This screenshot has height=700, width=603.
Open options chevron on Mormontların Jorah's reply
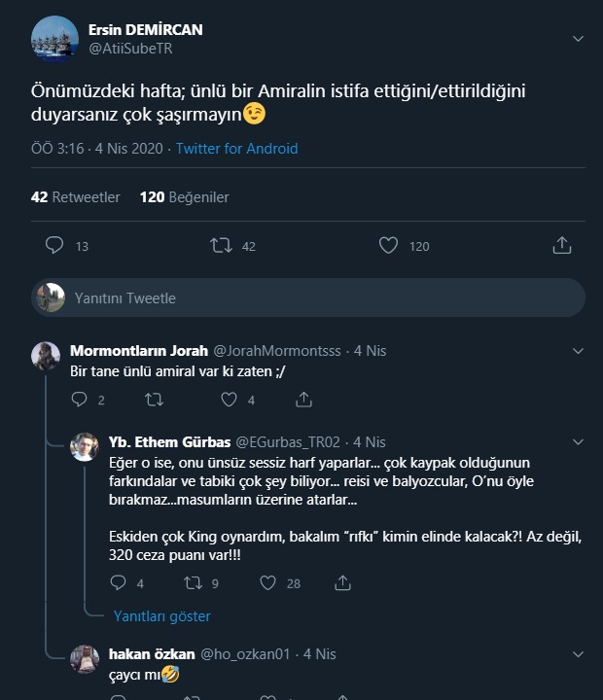578,350
